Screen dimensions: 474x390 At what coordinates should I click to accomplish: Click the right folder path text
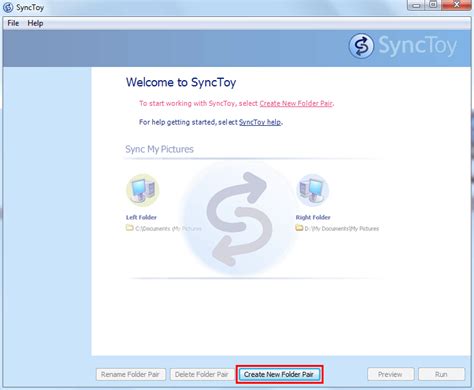point(342,229)
